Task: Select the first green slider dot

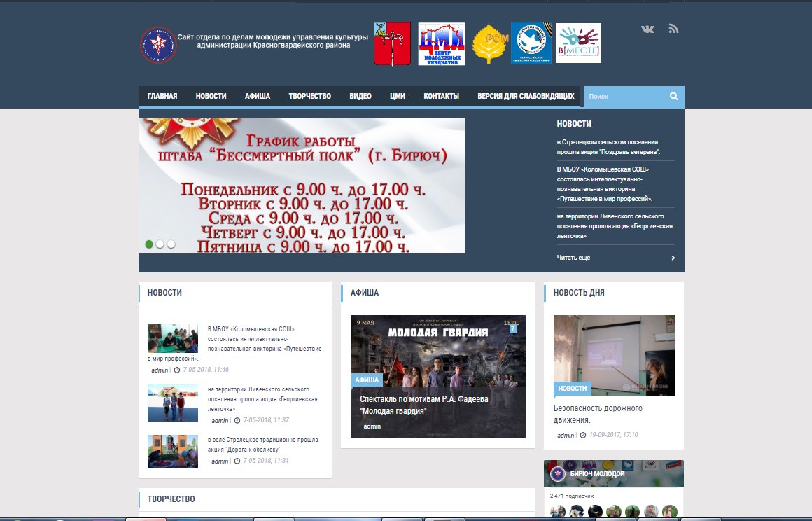Action: (x=149, y=244)
